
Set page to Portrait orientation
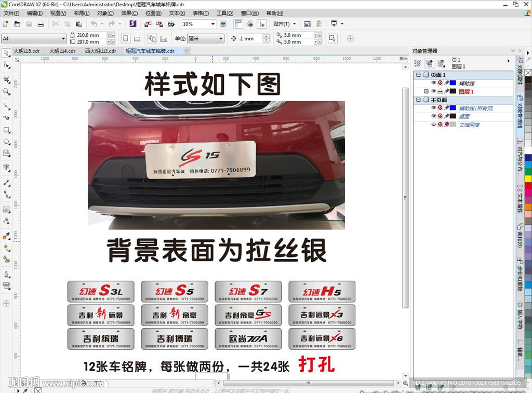coord(126,38)
